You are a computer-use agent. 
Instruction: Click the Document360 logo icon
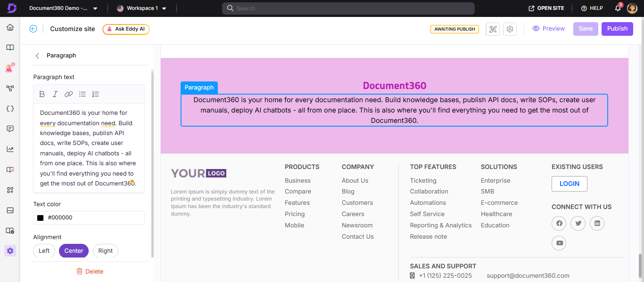tap(11, 8)
